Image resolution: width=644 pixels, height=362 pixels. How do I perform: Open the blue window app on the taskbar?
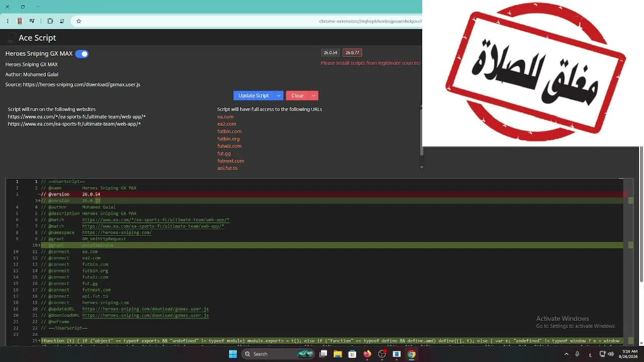pos(397,354)
